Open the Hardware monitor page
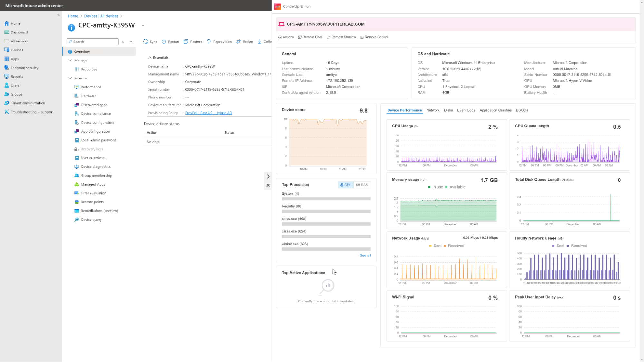644x362 pixels. 89,96
